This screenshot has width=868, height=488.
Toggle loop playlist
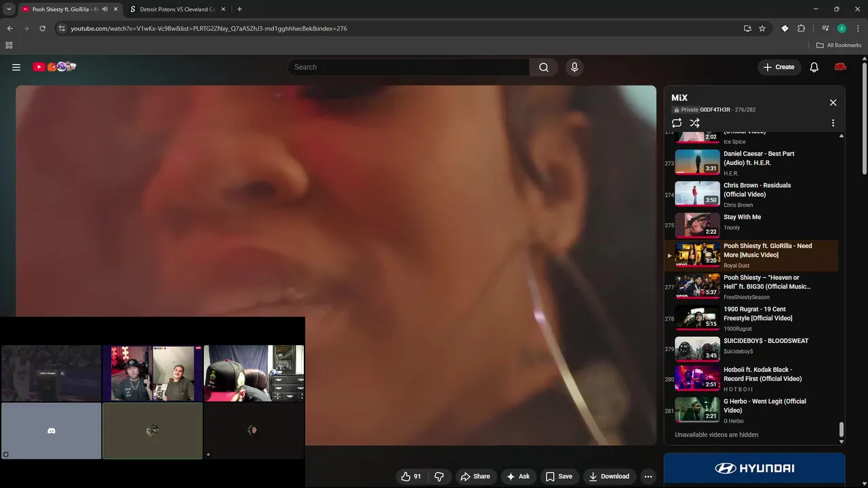(x=677, y=123)
